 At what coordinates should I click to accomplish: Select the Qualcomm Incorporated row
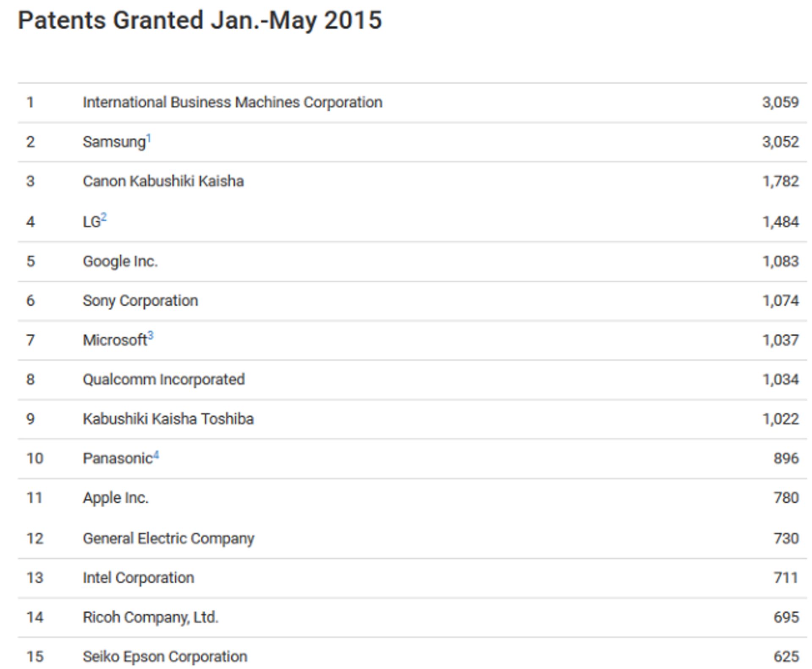[x=163, y=380]
